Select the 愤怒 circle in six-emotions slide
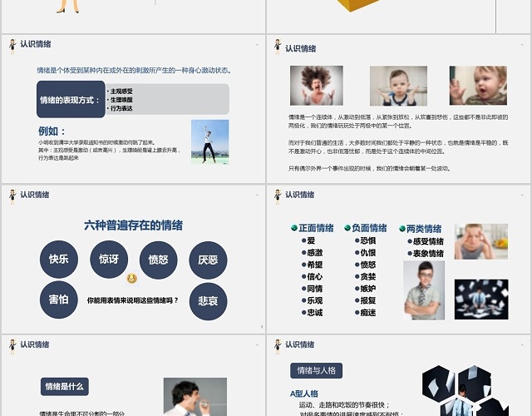532x416 pixels. click(159, 260)
